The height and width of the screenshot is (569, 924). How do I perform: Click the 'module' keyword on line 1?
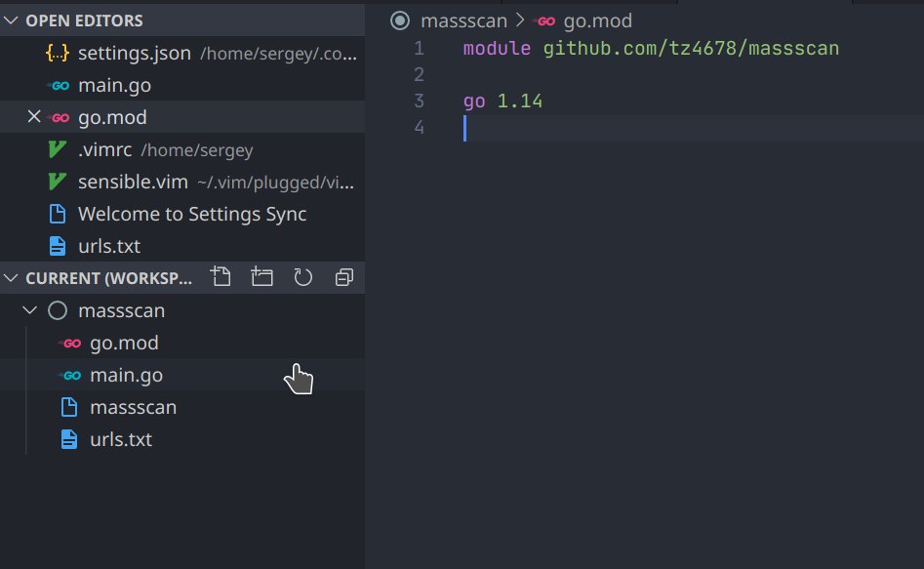tap(497, 48)
